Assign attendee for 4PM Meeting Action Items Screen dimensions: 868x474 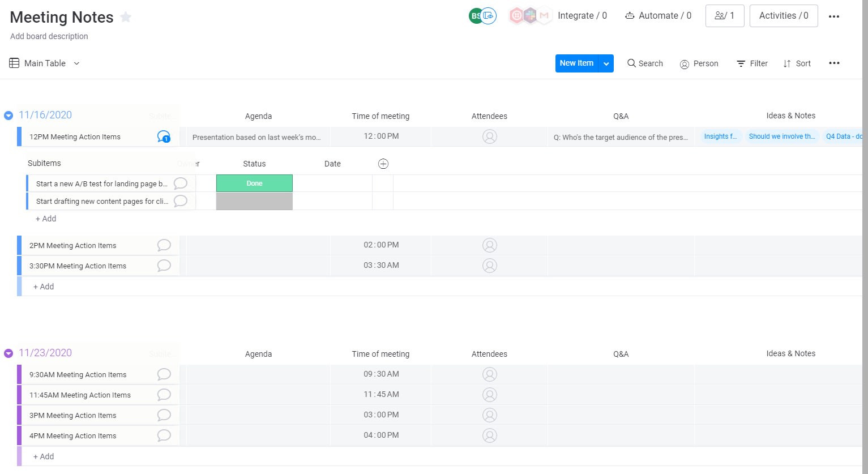[490, 435]
